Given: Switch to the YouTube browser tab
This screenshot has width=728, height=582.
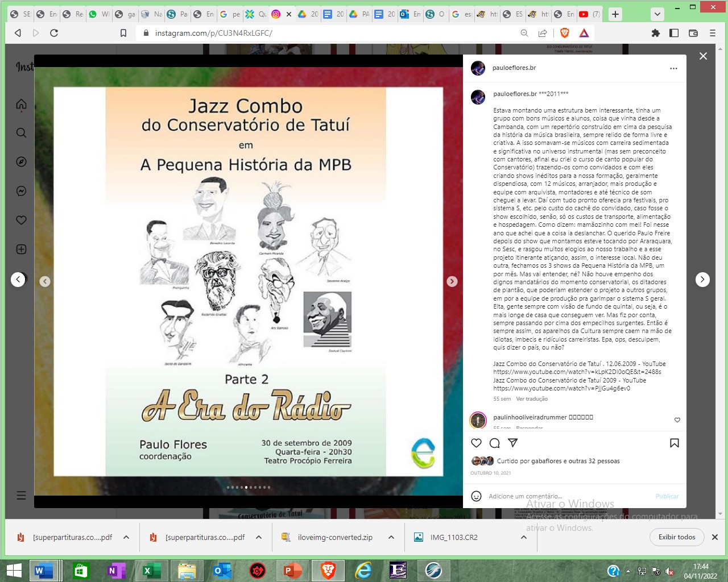Looking at the screenshot, I should (x=588, y=14).
